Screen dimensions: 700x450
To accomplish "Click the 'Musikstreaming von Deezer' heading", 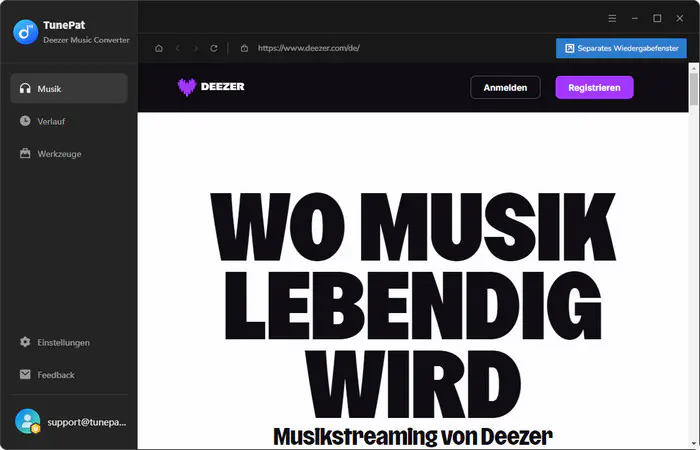I will 413,436.
